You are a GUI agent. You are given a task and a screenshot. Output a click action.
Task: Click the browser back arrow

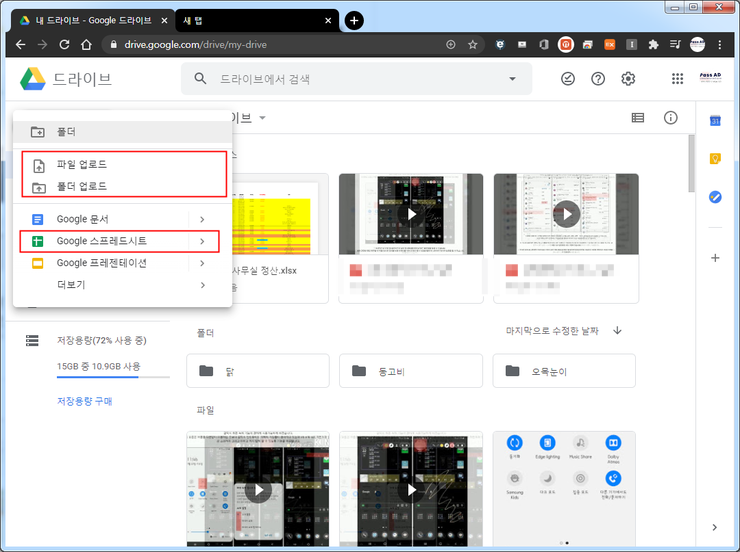tap(20, 45)
